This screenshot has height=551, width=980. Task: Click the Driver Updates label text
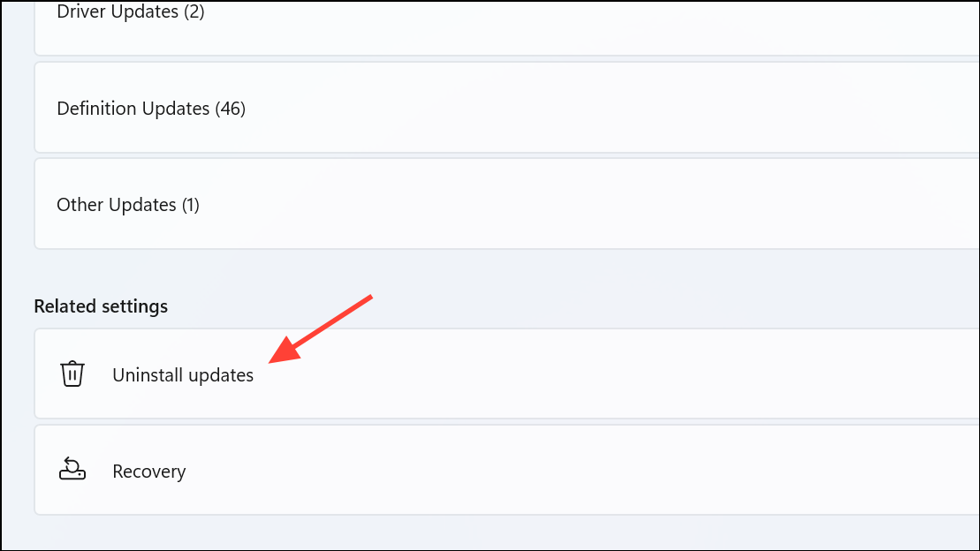click(x=118, y=11)
